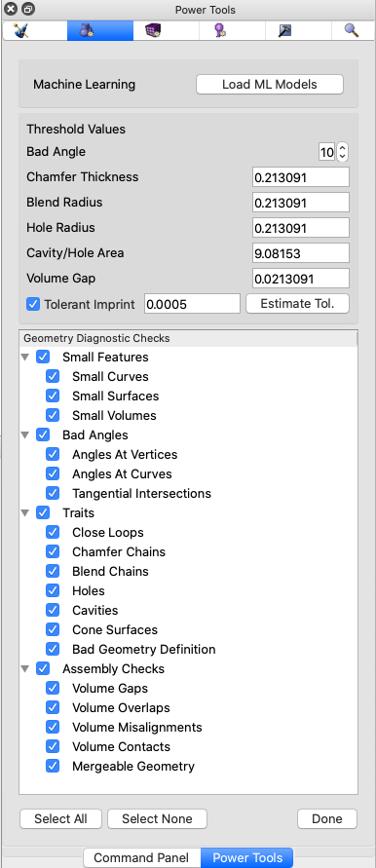The width and height of the screenshot is (376, 868).
Task: Open the hammer tool tab
Action: (x=285, y=31)
